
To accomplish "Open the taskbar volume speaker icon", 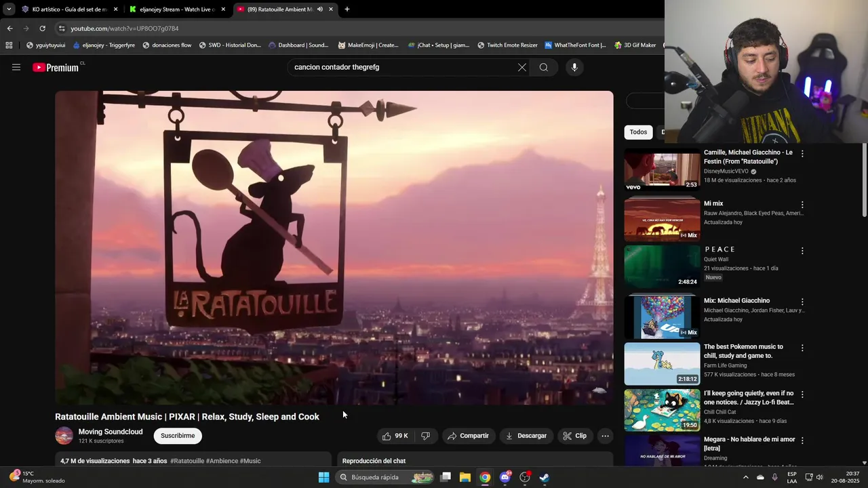I will (x=820, y=477).
